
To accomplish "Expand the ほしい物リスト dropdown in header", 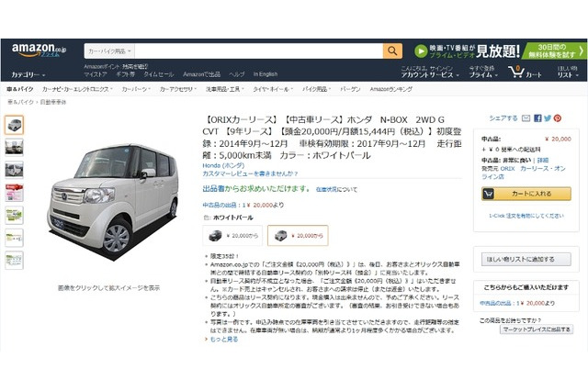I will click(568, 72).
